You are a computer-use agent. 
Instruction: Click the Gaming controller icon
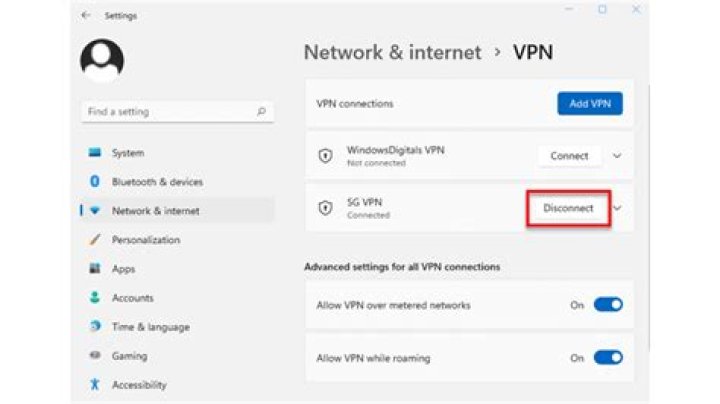(95, 356)
